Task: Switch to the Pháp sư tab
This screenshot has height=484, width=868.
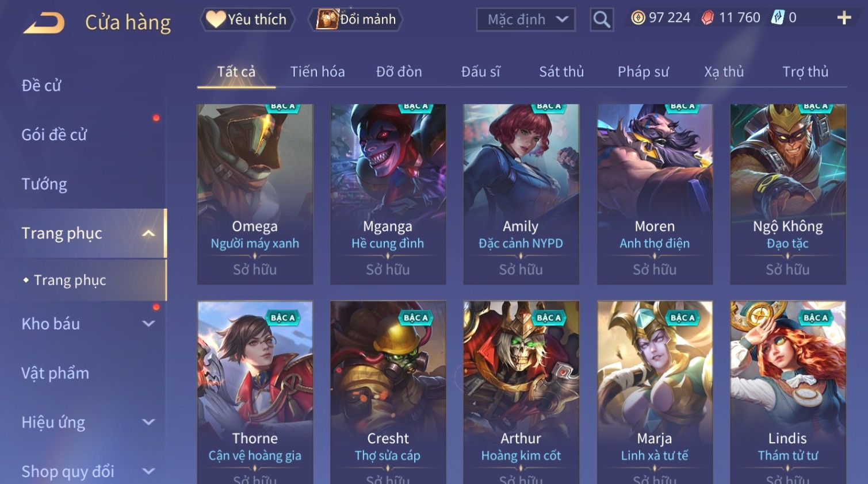Action: click(643, 72)
